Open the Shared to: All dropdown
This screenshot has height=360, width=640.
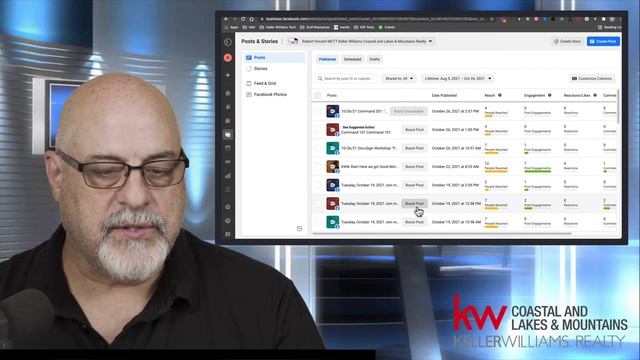tap(399, 78)
